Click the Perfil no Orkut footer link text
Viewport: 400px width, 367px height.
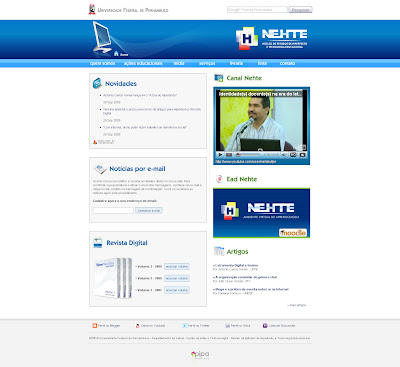[x=240, y=326]
